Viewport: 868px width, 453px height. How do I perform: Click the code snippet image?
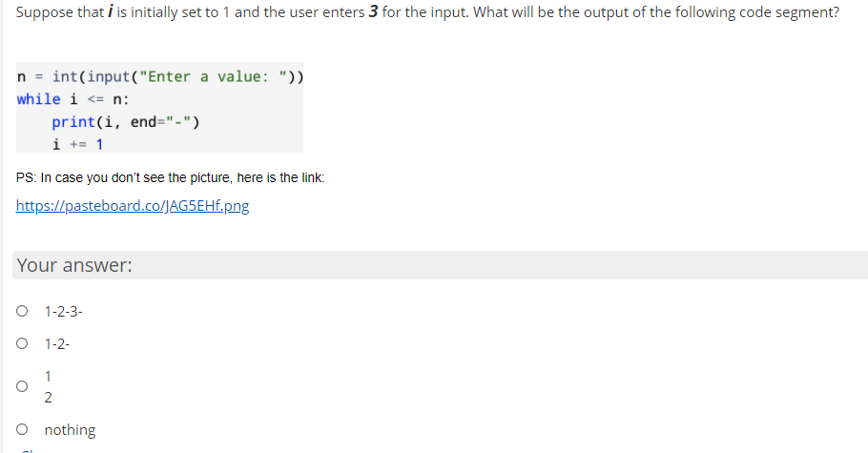point(159,110)
